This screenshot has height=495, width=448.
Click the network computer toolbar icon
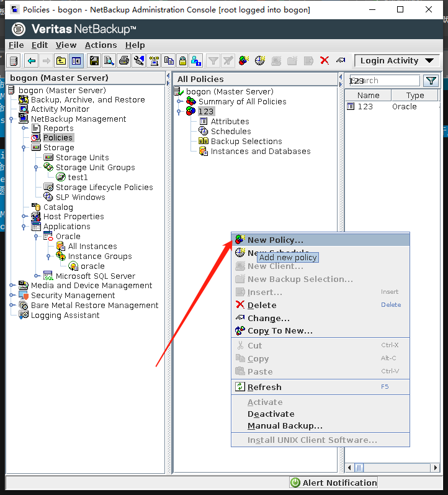154,61
